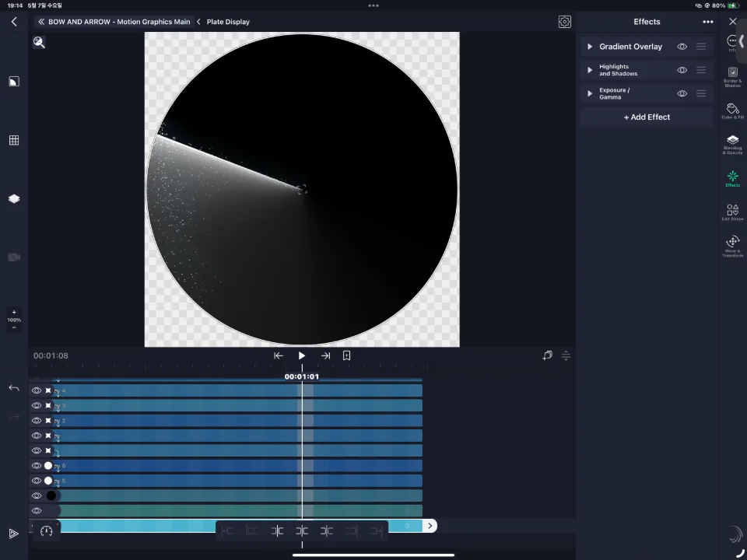The width and height of the screenshot is (747, 560).
Task: Trim layer end to playhead (dotted right)
Action: 326,531
